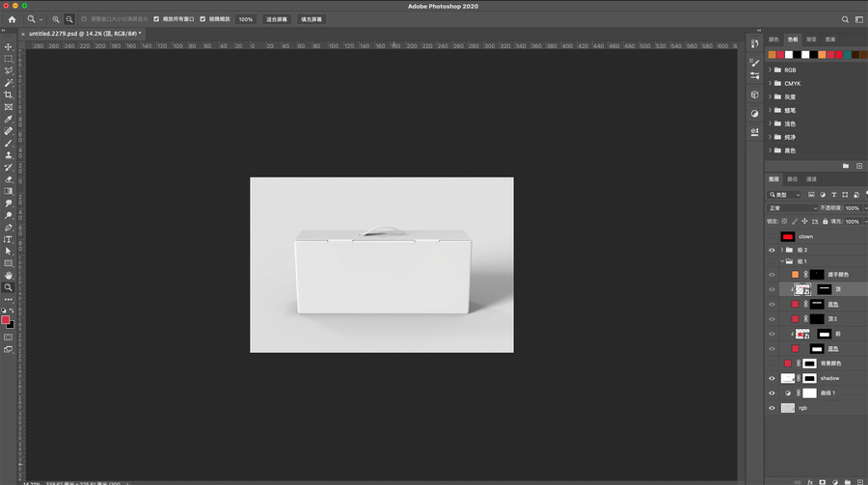Select the Clone Stamp tool

click(x=9, y=155)
